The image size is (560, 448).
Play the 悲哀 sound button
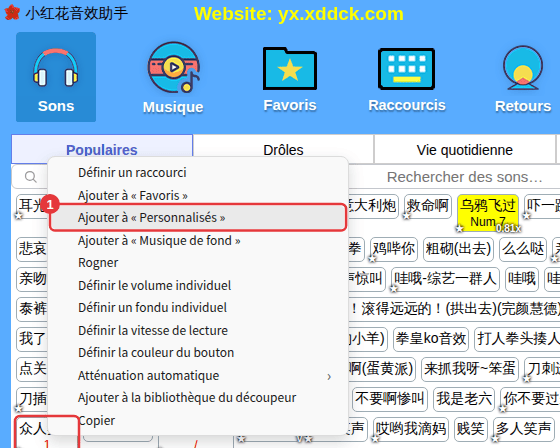[32, 249]
